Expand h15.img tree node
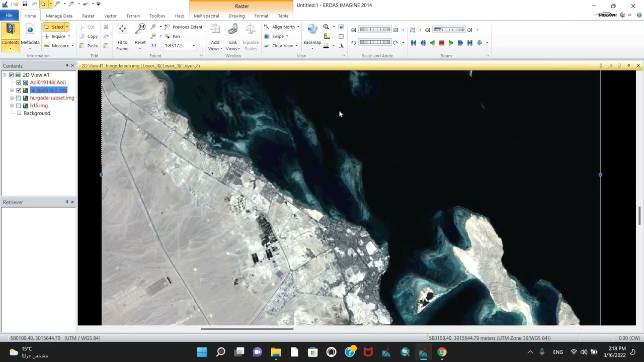 tap(12, 106)
